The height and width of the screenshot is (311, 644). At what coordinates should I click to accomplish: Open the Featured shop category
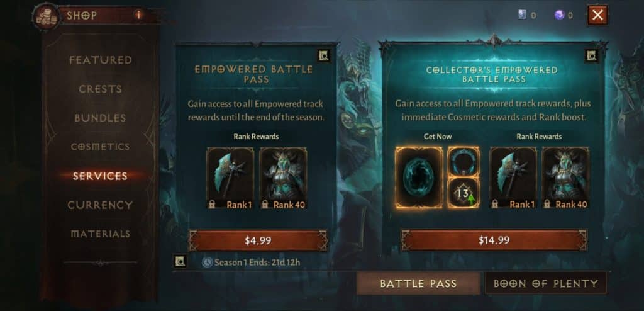(101, 60)
